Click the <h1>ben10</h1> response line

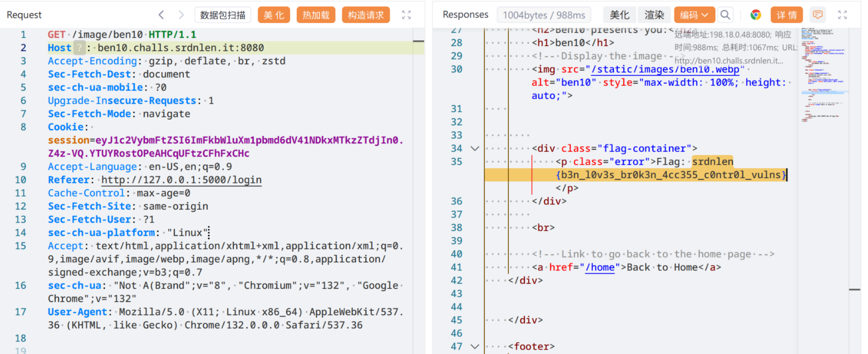pos(573,43)
